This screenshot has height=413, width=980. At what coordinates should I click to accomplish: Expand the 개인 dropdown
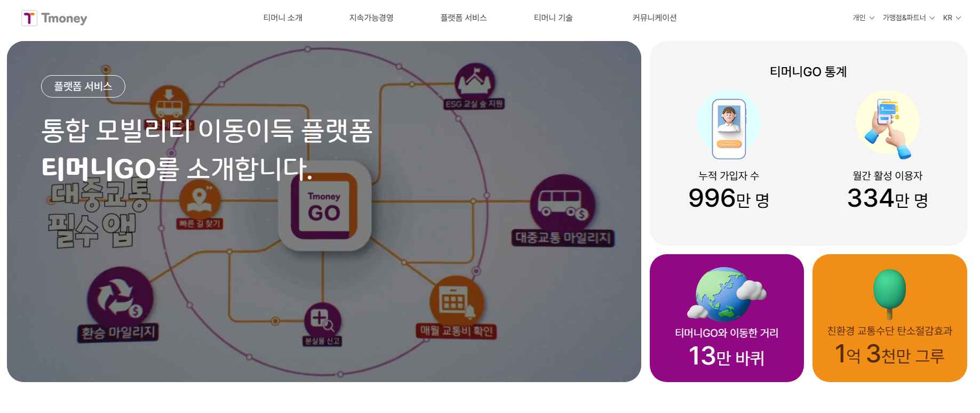point(863,18)
